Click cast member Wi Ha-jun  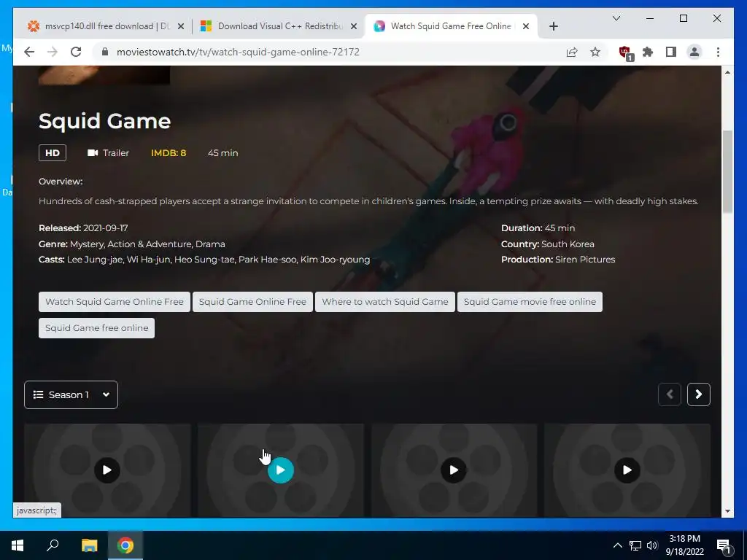tap(148, 260)
